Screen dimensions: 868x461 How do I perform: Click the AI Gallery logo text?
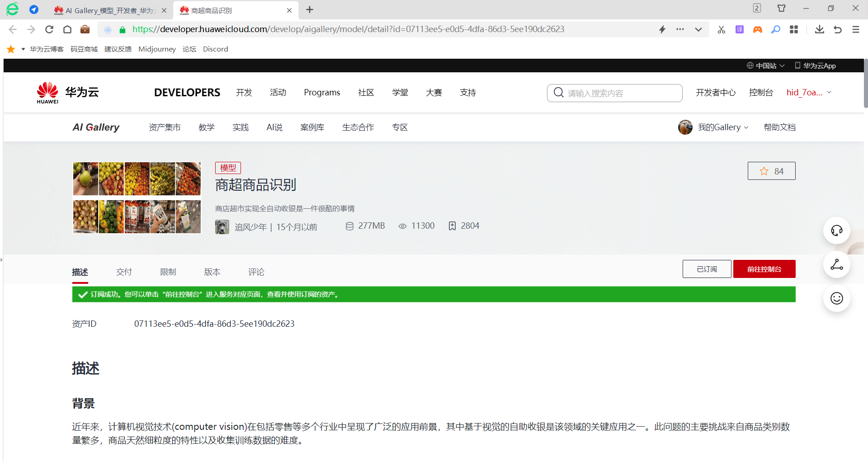pyautogui.click(x=96, y=127)
